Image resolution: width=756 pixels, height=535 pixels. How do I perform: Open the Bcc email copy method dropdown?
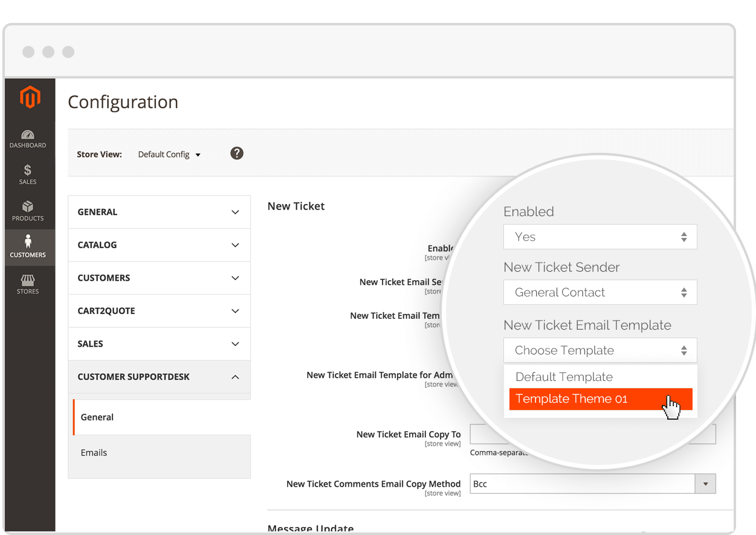click(x=592, y=484)
